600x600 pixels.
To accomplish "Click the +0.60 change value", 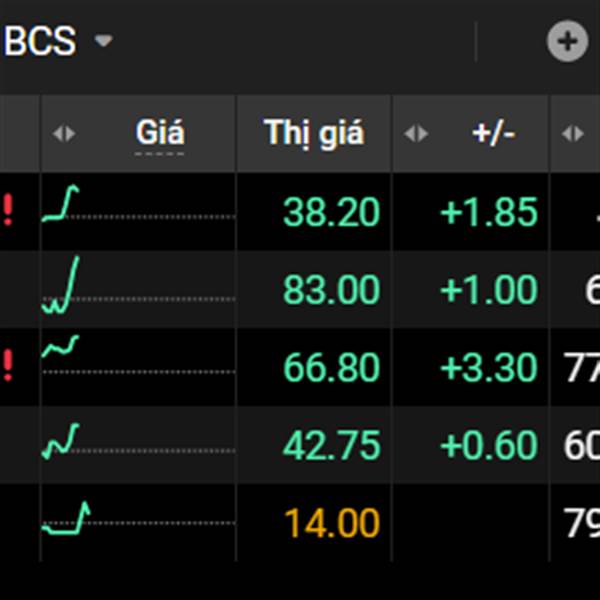I will (489, 446).
